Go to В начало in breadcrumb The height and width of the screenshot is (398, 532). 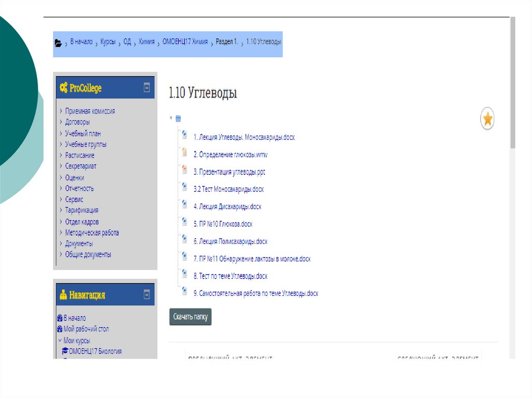coord(82,42)
